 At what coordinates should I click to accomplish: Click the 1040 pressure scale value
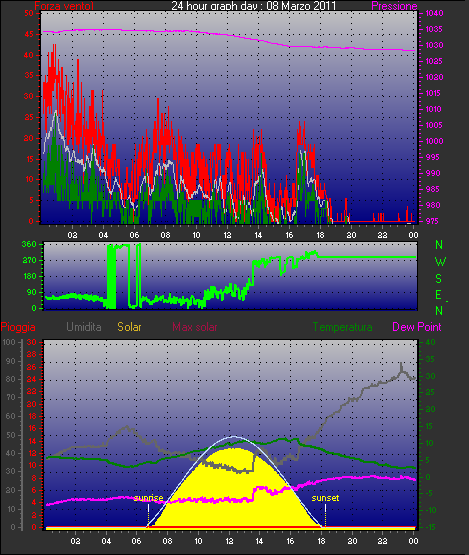(x=434, y=13)
